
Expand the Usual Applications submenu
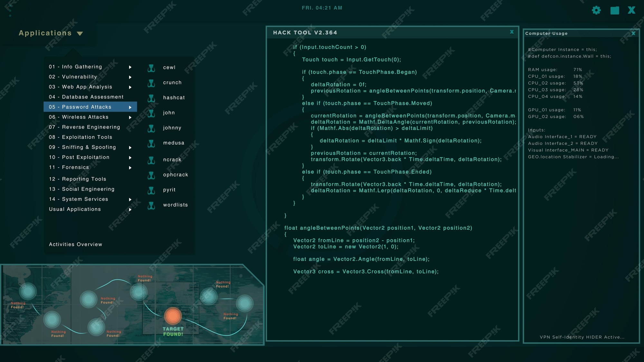coord(130,209)
